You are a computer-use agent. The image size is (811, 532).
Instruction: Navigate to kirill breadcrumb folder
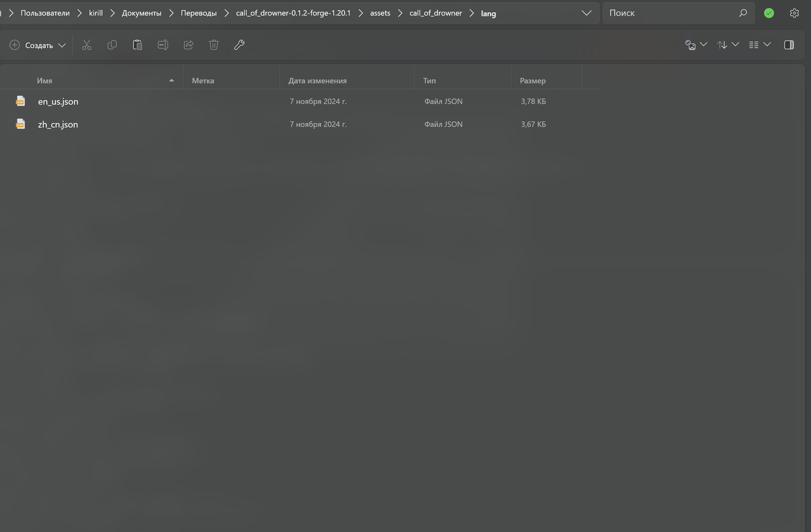click(x=96, y=13)
